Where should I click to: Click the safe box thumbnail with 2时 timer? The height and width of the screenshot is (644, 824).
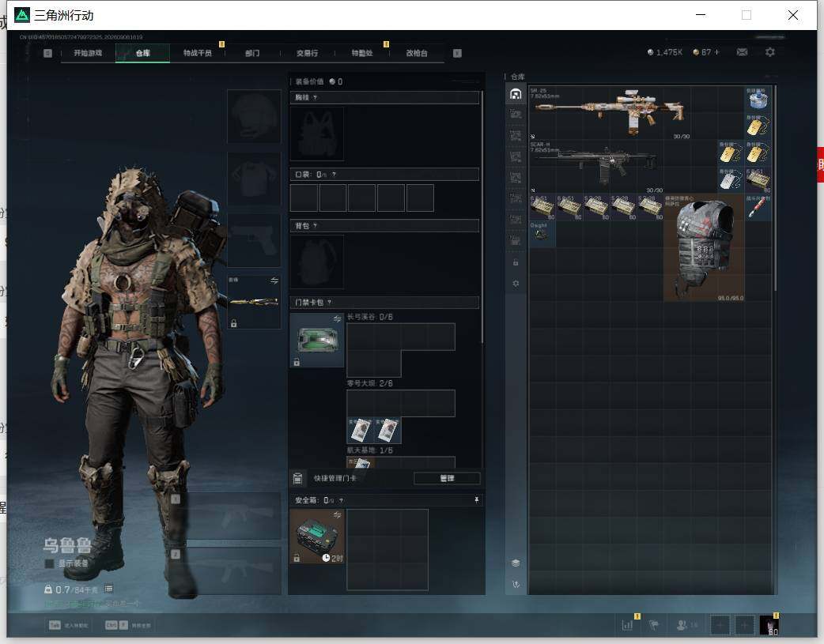[317, 537]
